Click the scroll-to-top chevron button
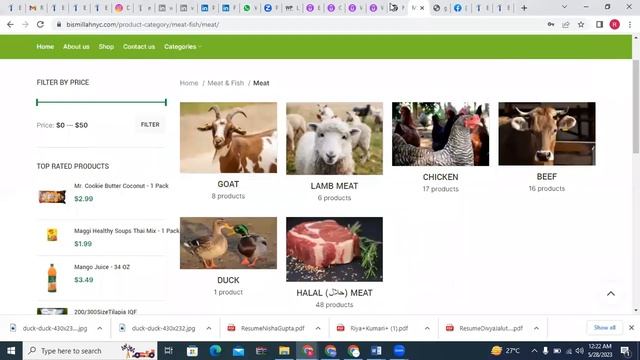The height and width of the screenshot is (360, 640). 611,293
